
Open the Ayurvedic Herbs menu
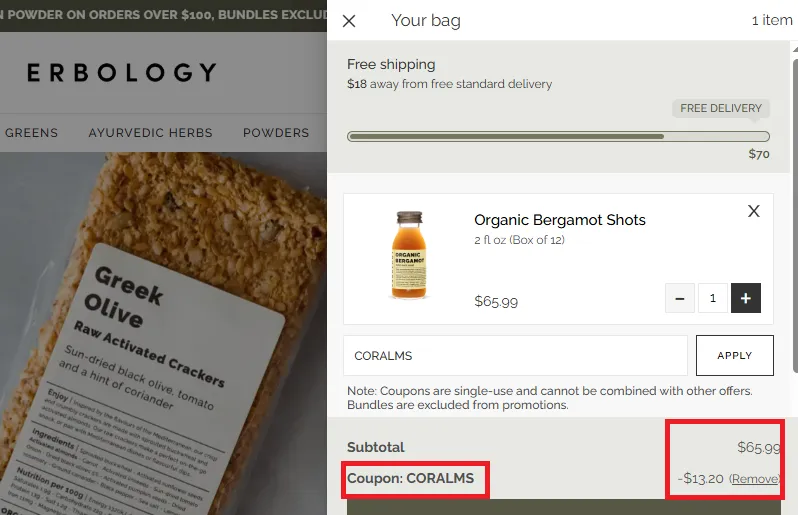click(151, 133)
